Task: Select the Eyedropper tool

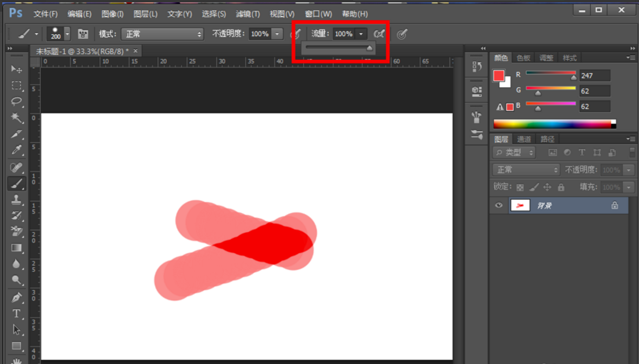Action: pyautogui.click(x=16, y=150)
